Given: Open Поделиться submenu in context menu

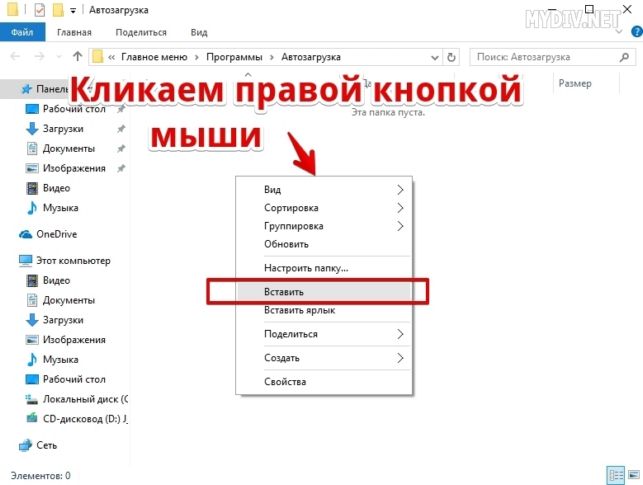Looking at the screenshot, I should point(324,334).
